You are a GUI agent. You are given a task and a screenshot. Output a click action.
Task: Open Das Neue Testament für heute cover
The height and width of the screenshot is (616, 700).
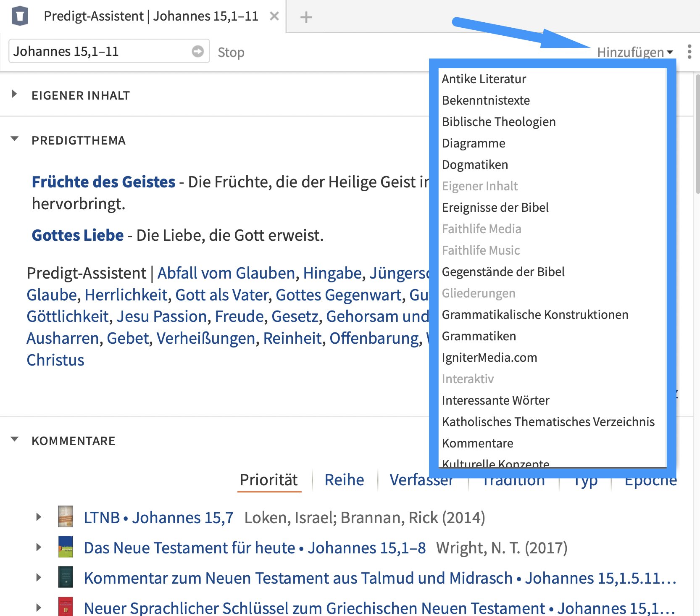click(x=66, y=547)
